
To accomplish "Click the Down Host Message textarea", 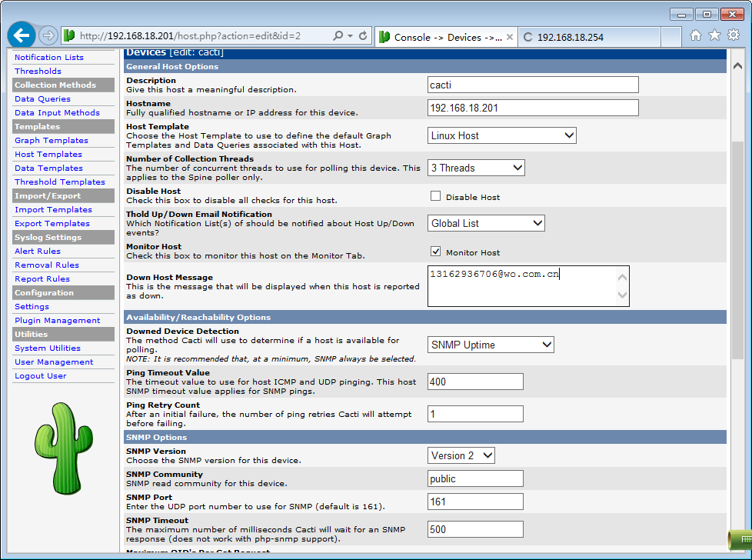I will pyautogui.click(x=528, y=286).
